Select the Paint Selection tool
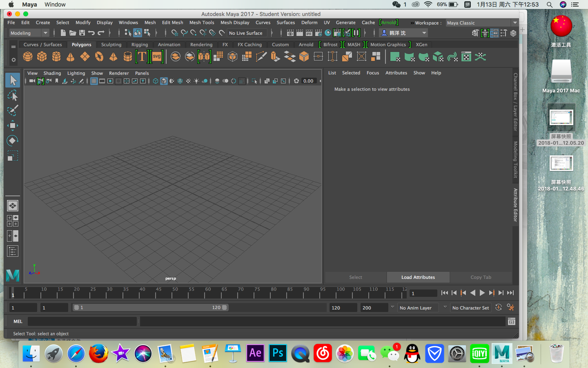 [x=13, y=110]
